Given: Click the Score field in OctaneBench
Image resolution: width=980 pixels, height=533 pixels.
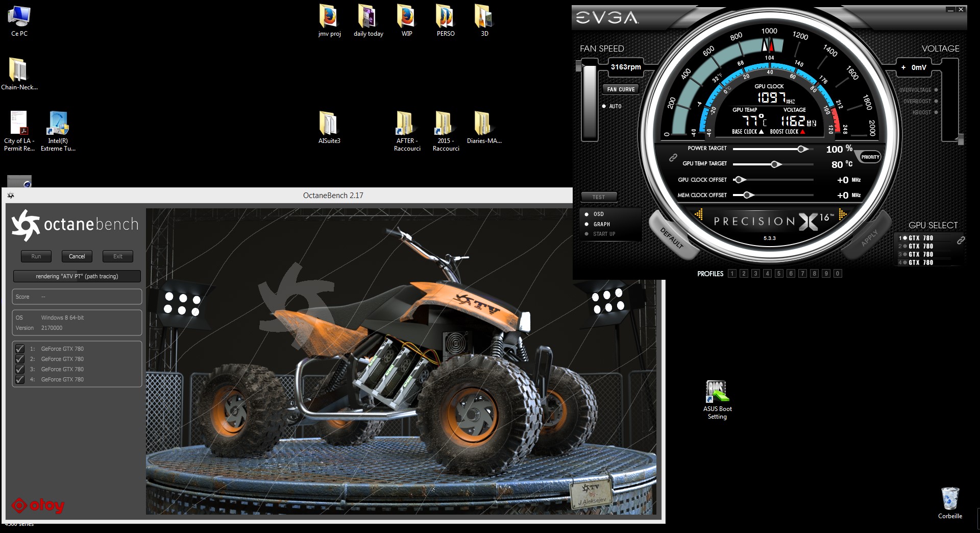Looking at the screenshot, I should (x=77, y=297).
